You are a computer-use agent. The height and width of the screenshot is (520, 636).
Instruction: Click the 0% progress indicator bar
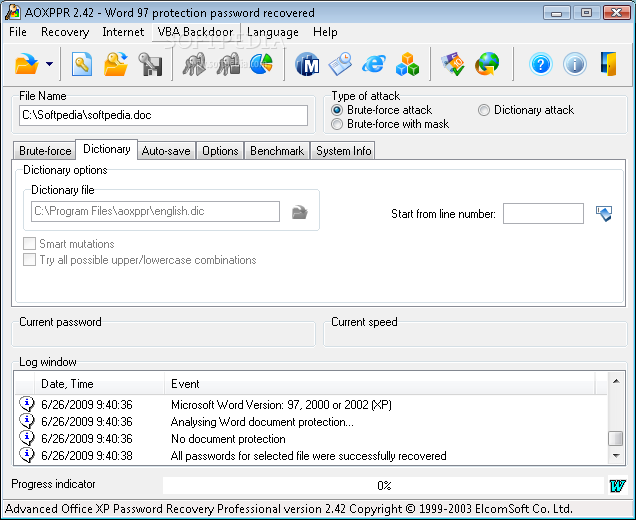(x=383, y=485)
